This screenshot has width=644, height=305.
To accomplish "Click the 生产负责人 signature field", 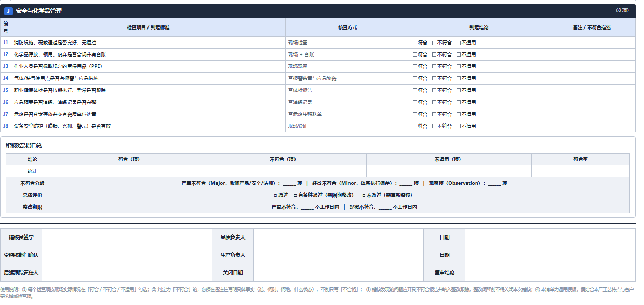I will click(x=339, y=255).
